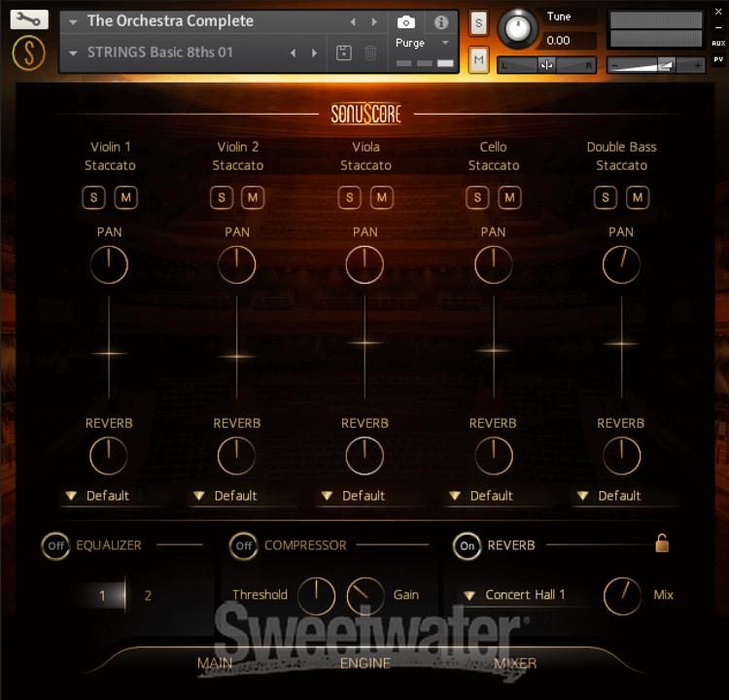
Task: Mute the Viola channel
Action: pos(382,197)
